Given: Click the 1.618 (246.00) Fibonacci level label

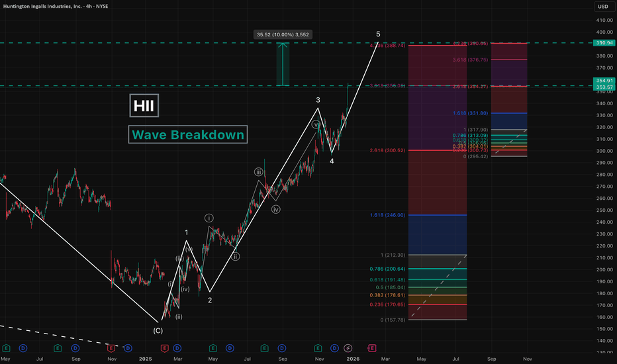Looking at the screenshot, I should pyautogui.click(x=387, y=215).
